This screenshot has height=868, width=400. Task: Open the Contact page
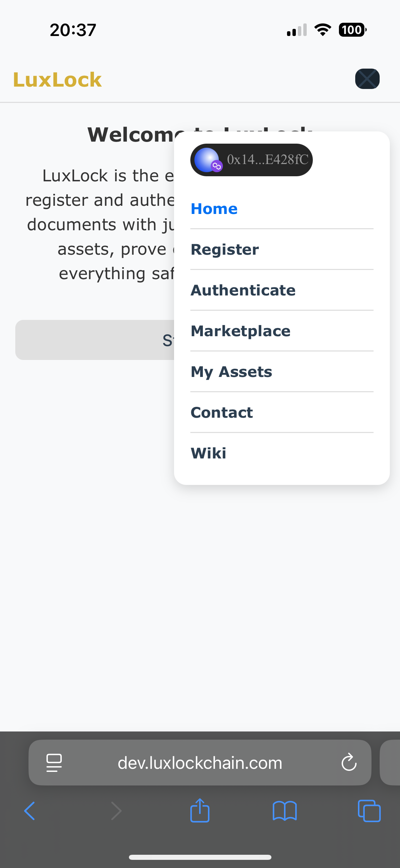pos(222,413)
